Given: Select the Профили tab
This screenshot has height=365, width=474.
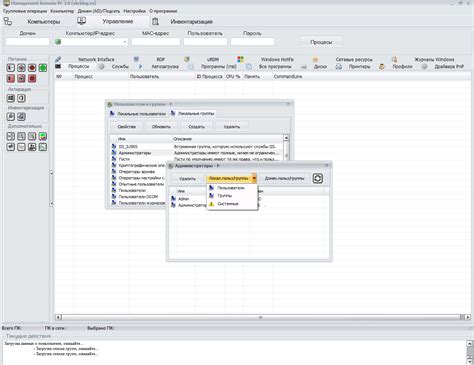Looking at the screenshot, I should tap(402, 66).
